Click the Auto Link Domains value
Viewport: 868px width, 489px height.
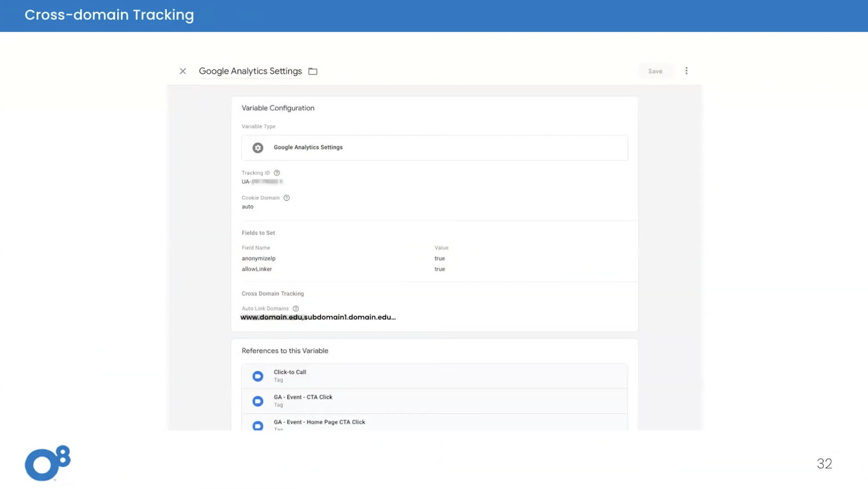click(318, 317)
